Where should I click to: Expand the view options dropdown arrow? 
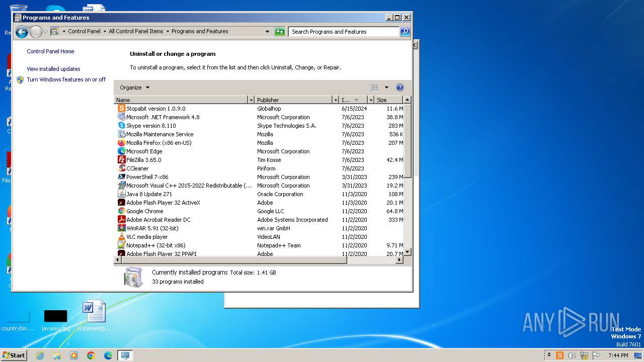[x=386, y=87]
